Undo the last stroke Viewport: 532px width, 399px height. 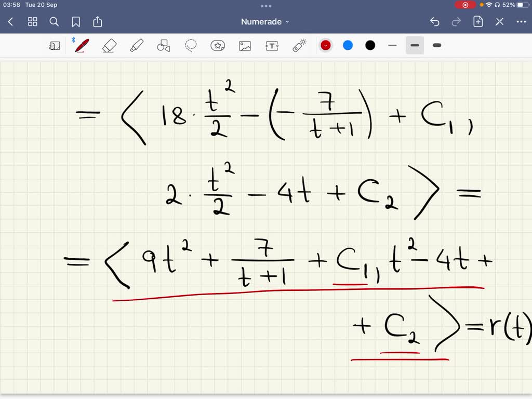point(435,22)
